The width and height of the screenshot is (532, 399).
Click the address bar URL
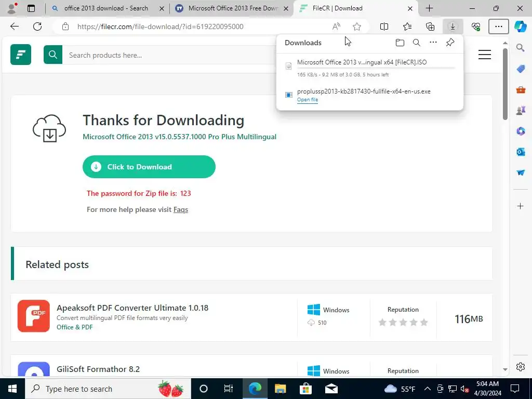click(160, 26)
